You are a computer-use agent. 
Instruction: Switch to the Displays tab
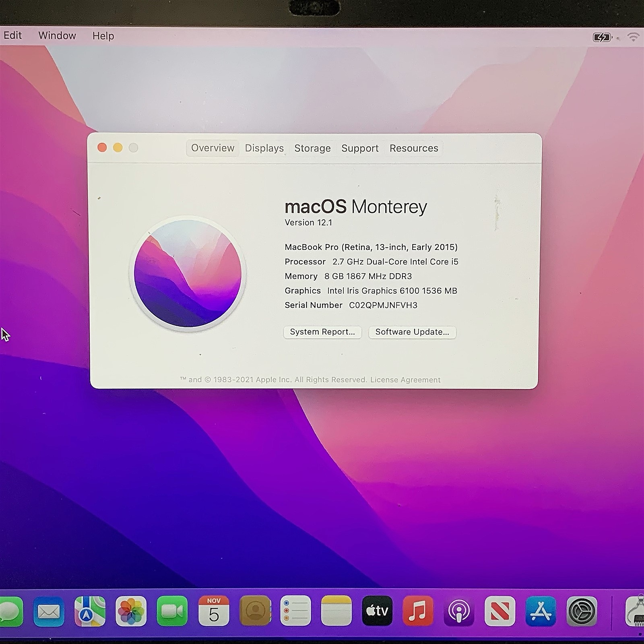pos(264,148)
